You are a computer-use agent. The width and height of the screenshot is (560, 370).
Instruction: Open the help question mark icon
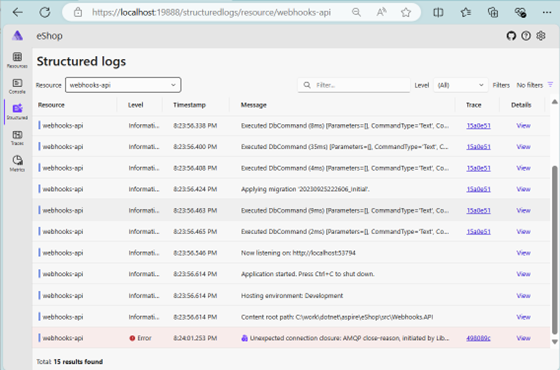coord(526,36)
